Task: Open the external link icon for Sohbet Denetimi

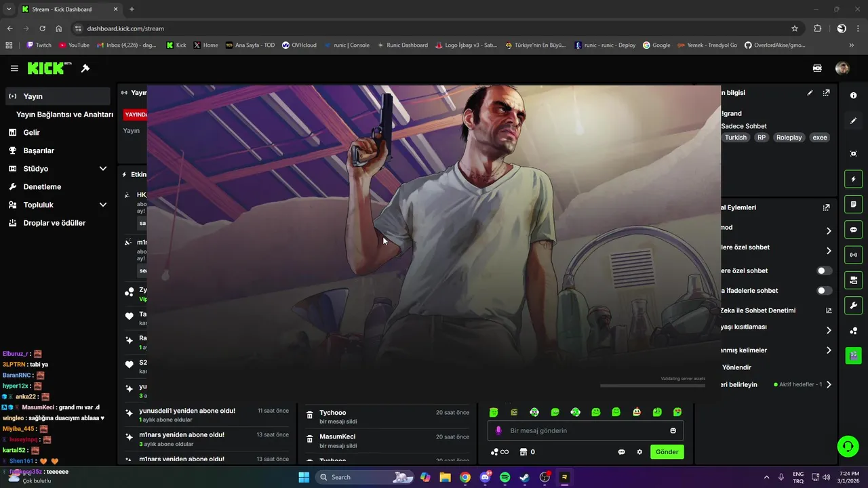Action: pyautogui.click(x=828, y=310)
